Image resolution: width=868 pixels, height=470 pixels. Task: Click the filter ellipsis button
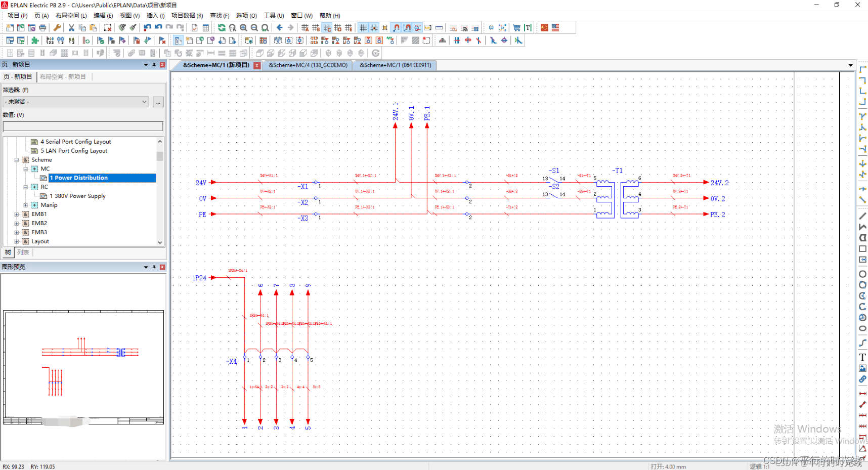click(158, 102)
